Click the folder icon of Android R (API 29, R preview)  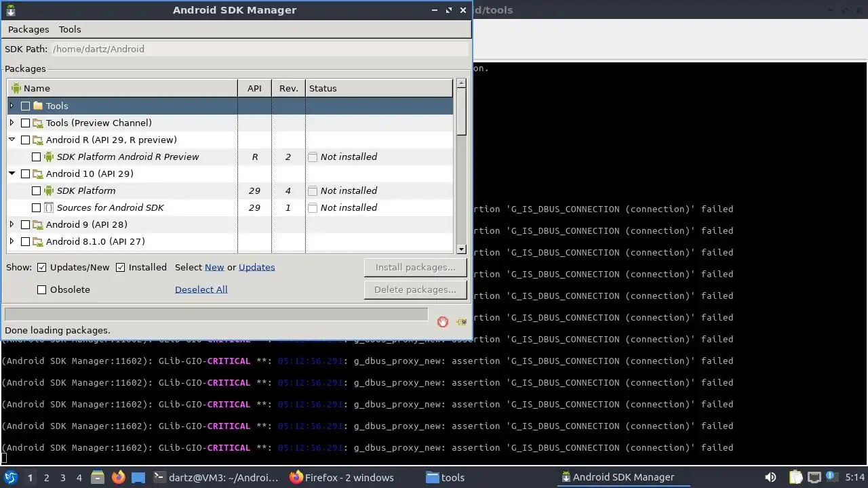(38, 140)
